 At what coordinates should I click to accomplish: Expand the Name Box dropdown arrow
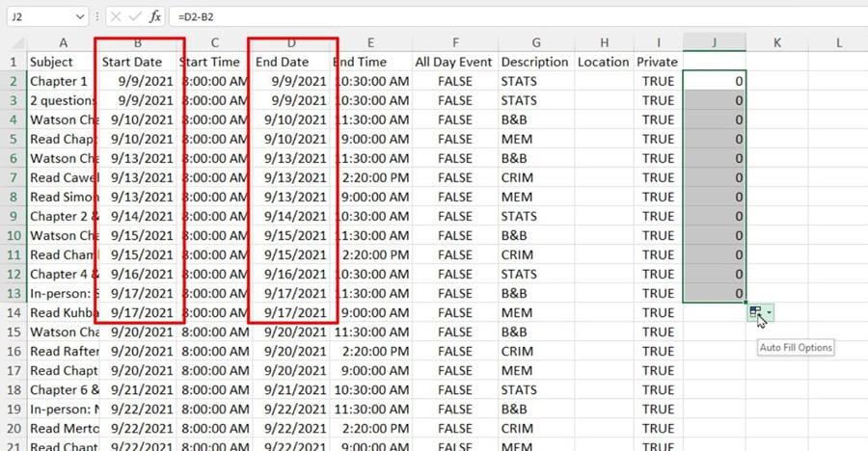click(x=80, y=16)
